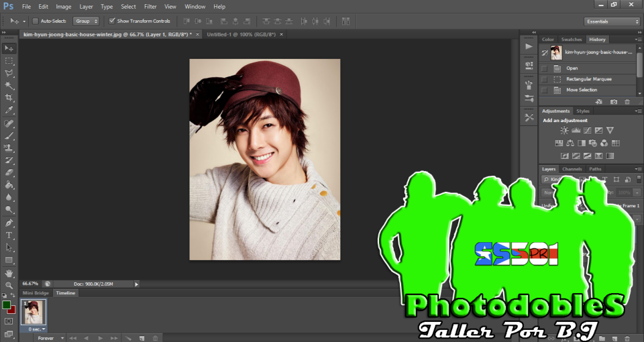Set history brush source at Open state

click(544, 68)
